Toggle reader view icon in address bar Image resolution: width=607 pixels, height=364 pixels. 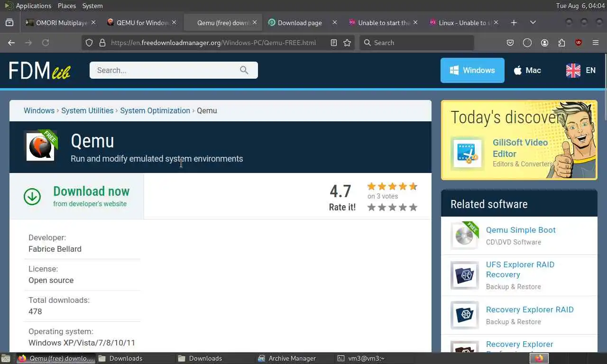(334, 43)
